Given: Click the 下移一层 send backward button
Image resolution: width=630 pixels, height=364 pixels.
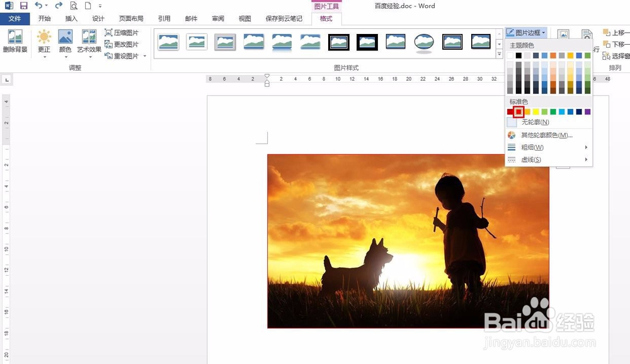Looking at the screenshot, I should point(616,44).
